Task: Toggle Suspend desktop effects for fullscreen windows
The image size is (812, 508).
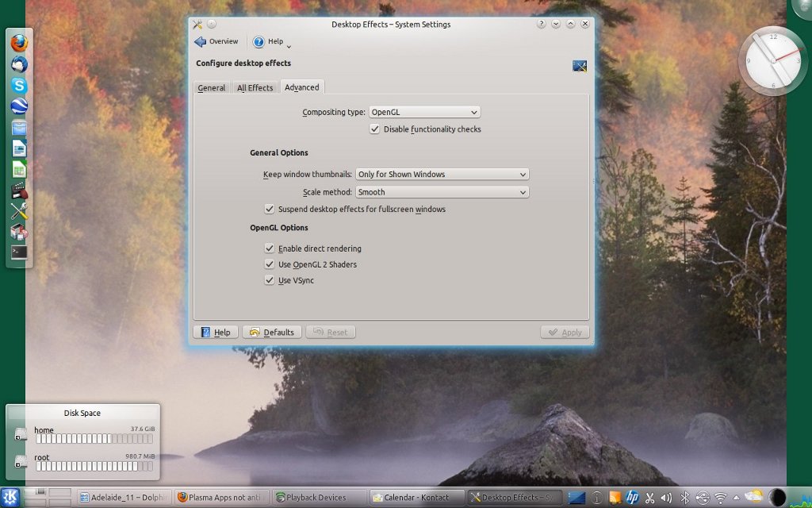Action: (270, 210)
